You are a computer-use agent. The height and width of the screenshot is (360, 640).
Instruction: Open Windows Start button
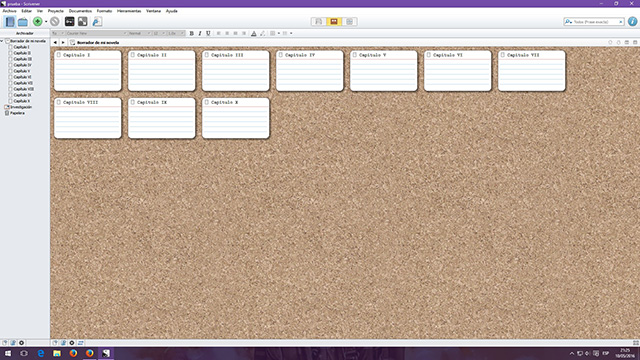point(8,353)
